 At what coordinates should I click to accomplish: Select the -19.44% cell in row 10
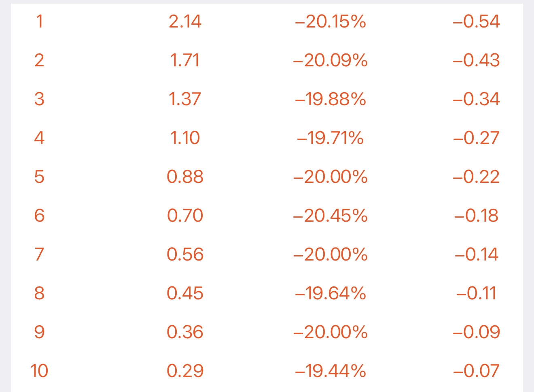331,371
